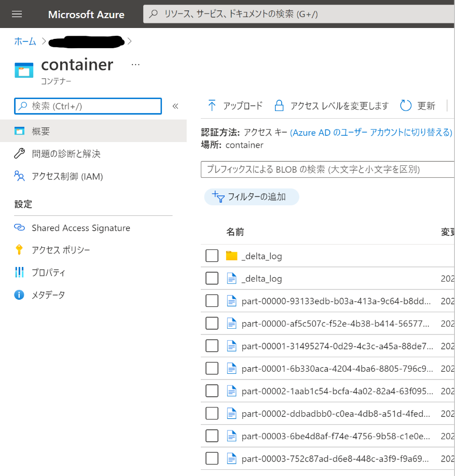Switch to Azure AD user account link
455x476 pixels.
(371, 132)
